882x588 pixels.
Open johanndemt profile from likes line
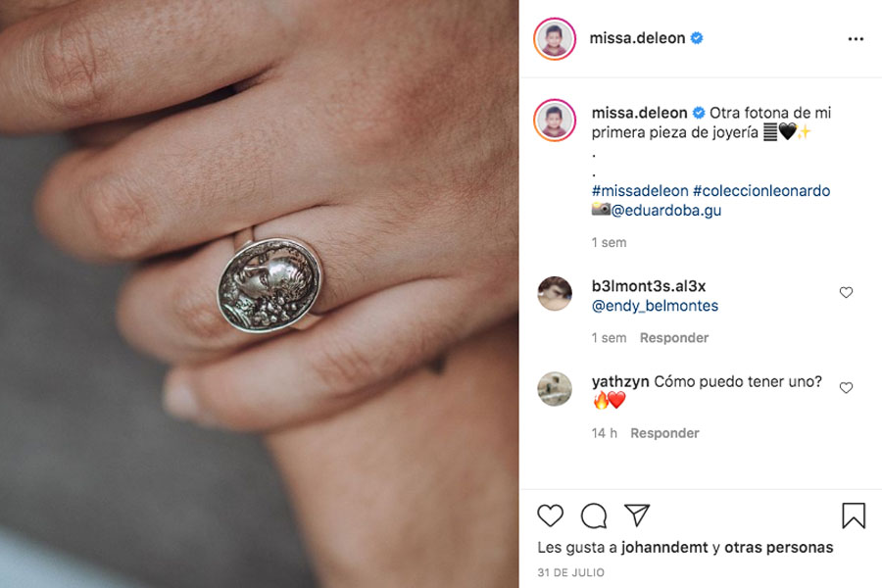[664, 548]
